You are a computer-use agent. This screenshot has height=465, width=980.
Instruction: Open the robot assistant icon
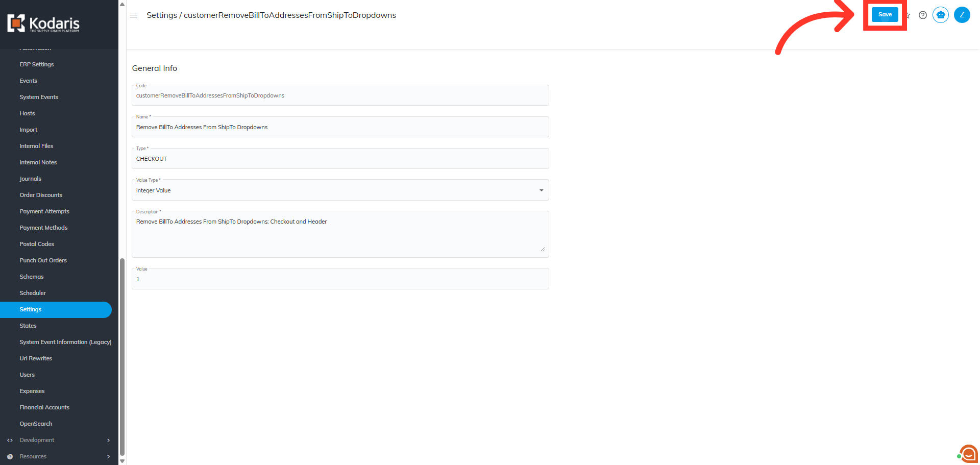click(x=941, y=15)
